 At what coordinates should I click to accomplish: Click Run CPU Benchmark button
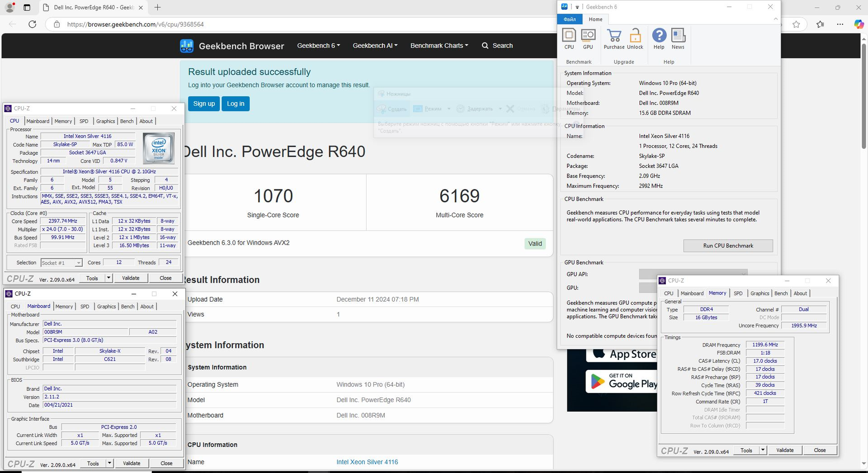coord(728,246)
